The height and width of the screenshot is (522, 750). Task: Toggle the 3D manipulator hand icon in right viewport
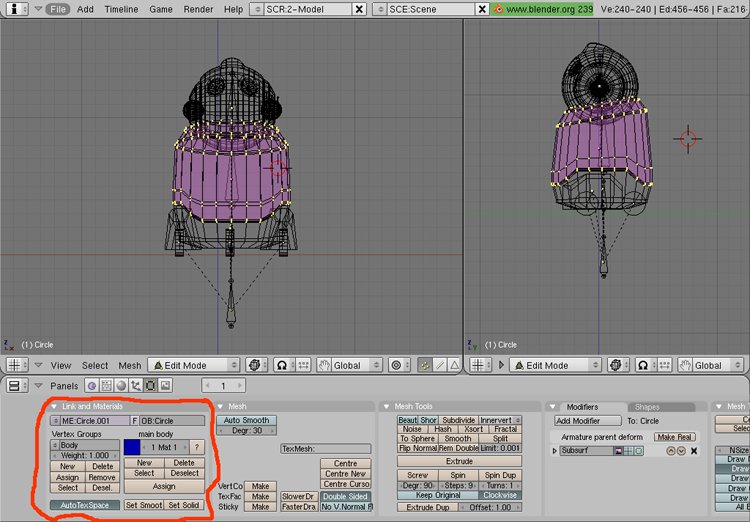pos(685,365)
